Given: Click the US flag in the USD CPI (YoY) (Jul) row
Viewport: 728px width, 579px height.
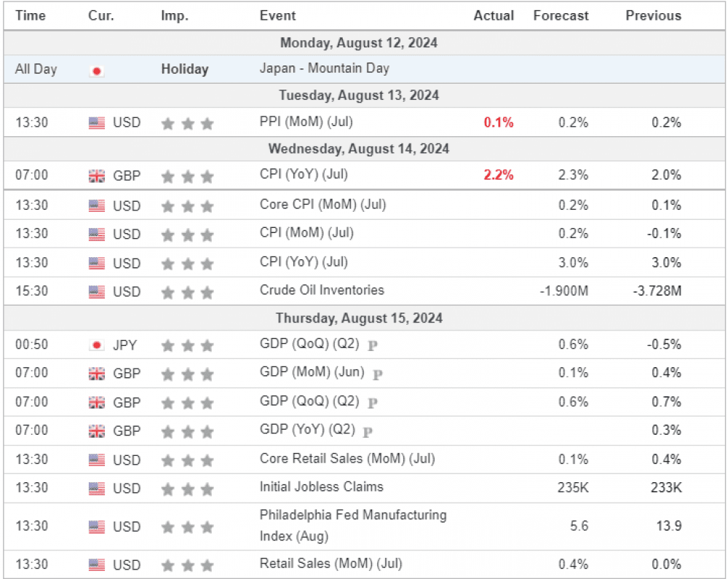Looking at the screenshot, I should coord(97,263).
